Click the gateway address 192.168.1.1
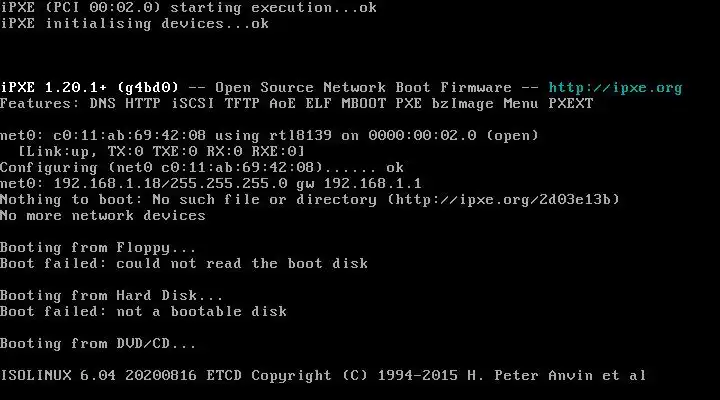 click(x=377, y=183)
